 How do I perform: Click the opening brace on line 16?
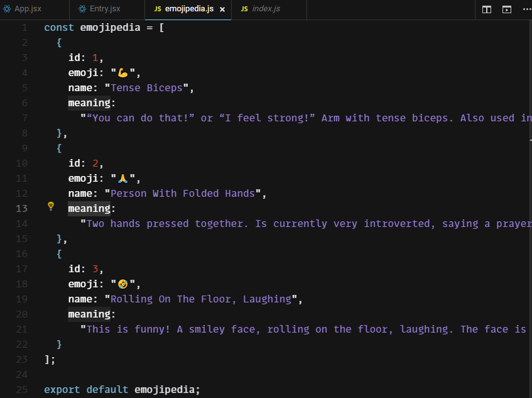[x=59, y=254]
